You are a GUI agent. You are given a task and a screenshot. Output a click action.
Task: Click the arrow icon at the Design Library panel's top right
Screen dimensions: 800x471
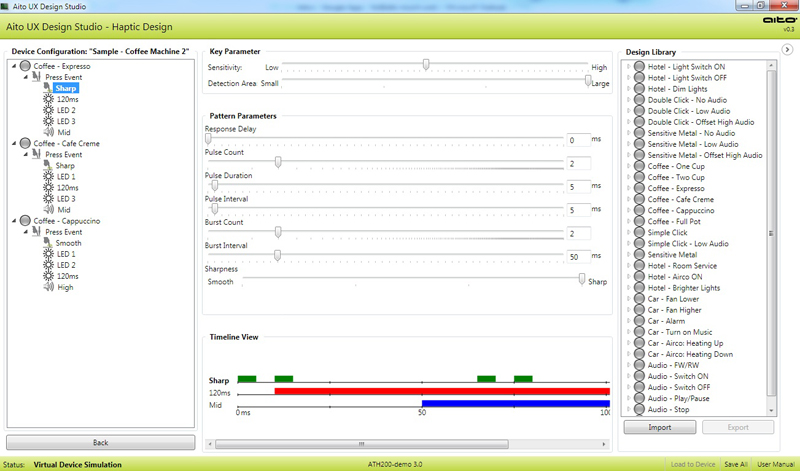tap(787, 49)
